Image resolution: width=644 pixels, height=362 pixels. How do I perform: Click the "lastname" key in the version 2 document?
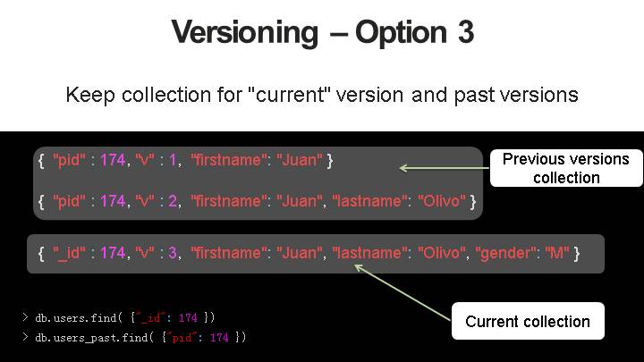(x=369, y=201)
